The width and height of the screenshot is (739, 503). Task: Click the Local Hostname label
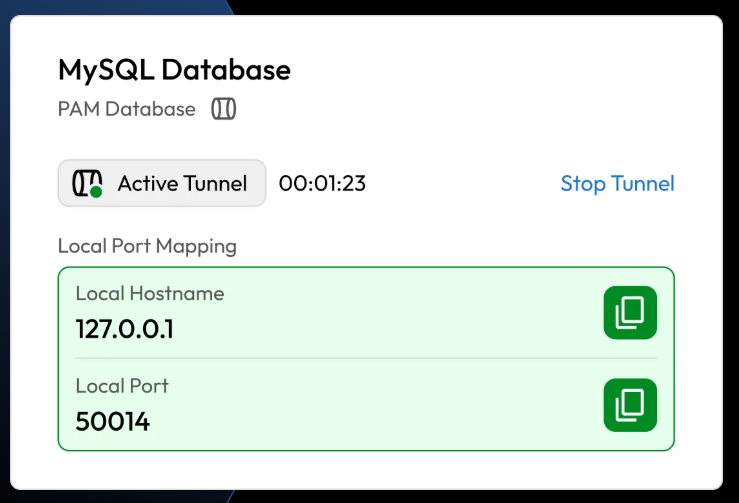(x=150, y=294)
